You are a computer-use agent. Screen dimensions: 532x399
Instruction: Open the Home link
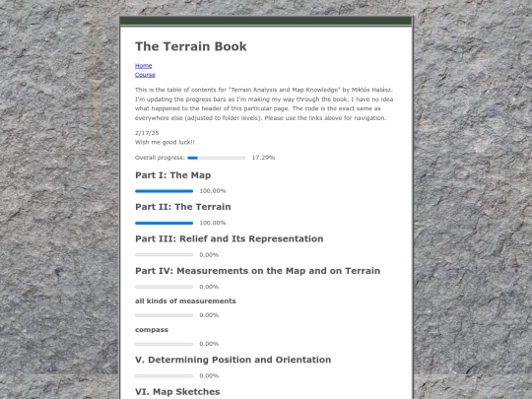143,65
